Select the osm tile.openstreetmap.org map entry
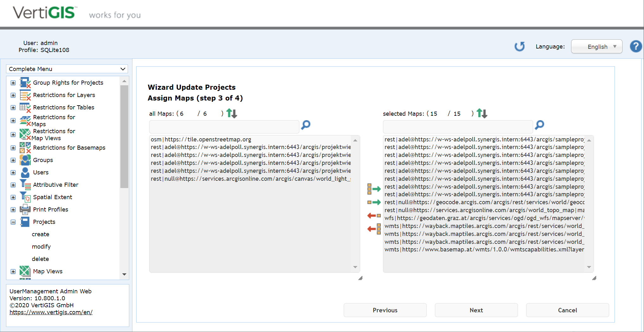Screen dimensions: 644x332 [x=201, y=139]
